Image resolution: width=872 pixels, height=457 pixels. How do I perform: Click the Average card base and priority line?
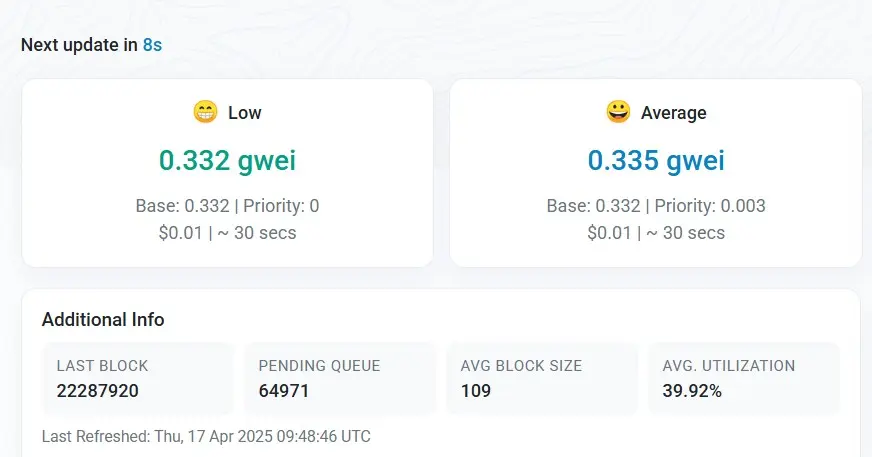click(x=656, y=206)
